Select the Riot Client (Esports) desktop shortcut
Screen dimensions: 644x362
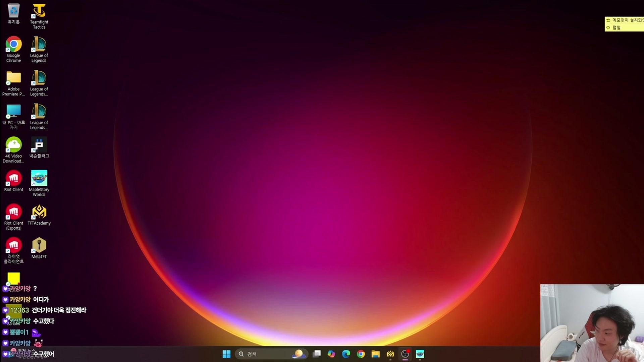13,217
